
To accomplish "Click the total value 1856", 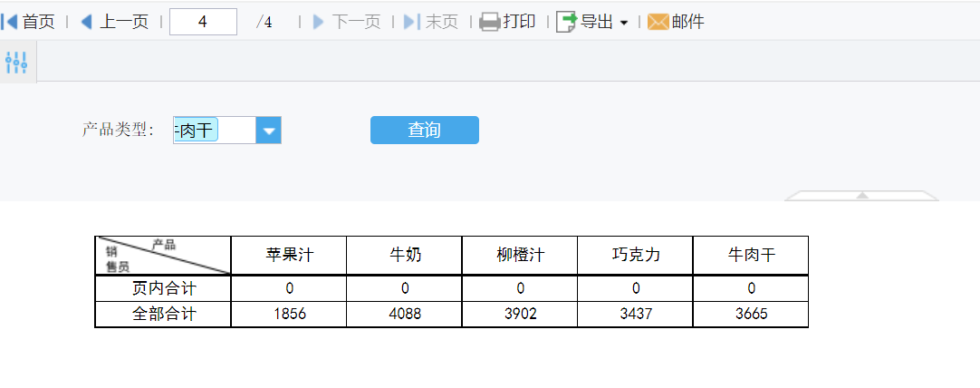I will click(289, 315).
